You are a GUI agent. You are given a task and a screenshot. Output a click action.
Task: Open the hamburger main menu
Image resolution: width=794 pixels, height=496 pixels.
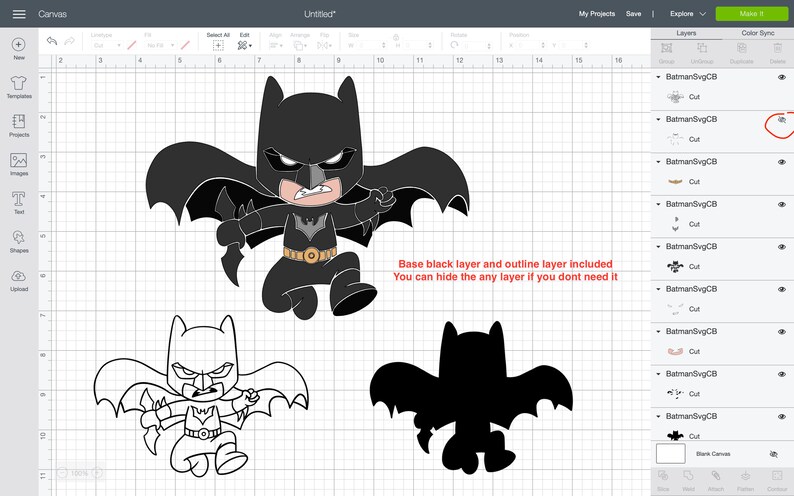[19, 14]
